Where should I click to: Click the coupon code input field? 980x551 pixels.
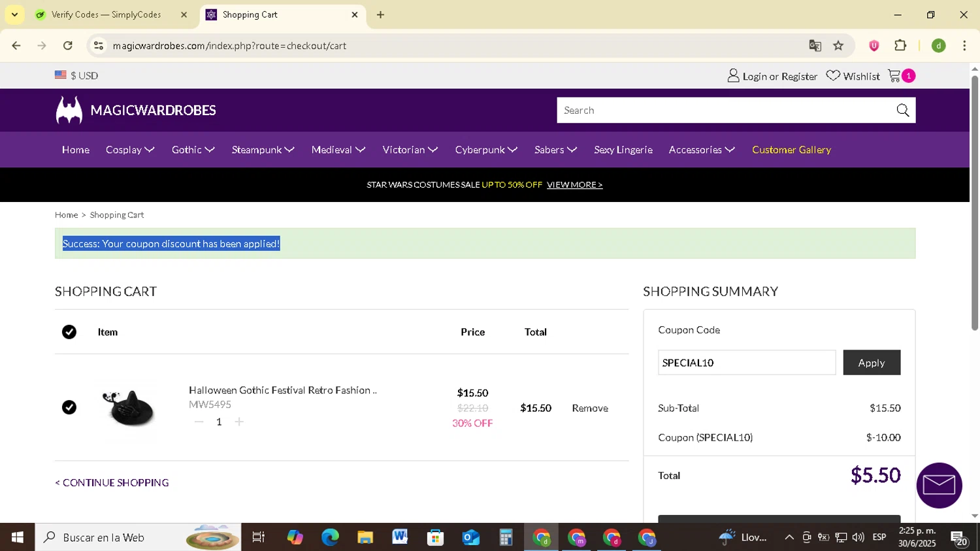747,363
